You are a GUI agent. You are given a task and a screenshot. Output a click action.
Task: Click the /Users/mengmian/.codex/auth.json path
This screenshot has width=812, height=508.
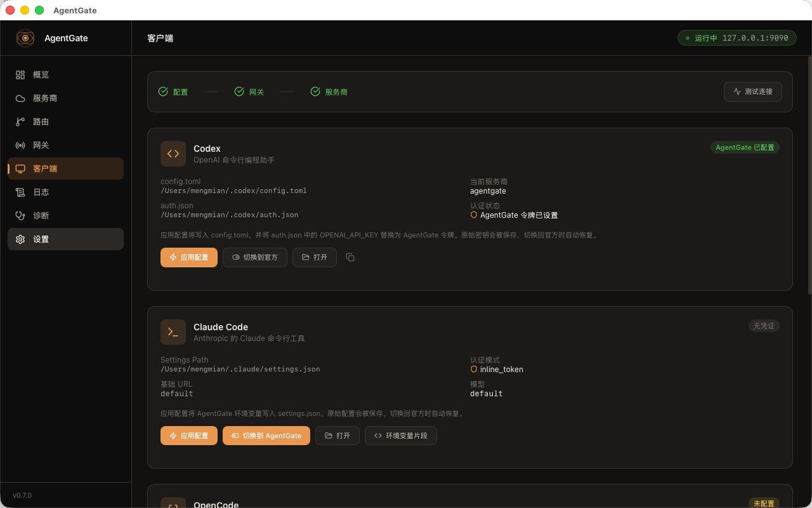click(x=229, y=215)
